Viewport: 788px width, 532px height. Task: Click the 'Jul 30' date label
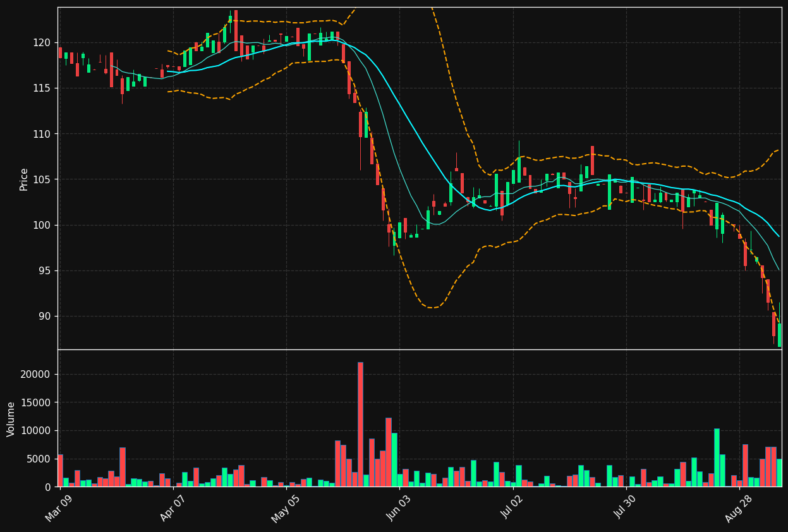[626, 509]
